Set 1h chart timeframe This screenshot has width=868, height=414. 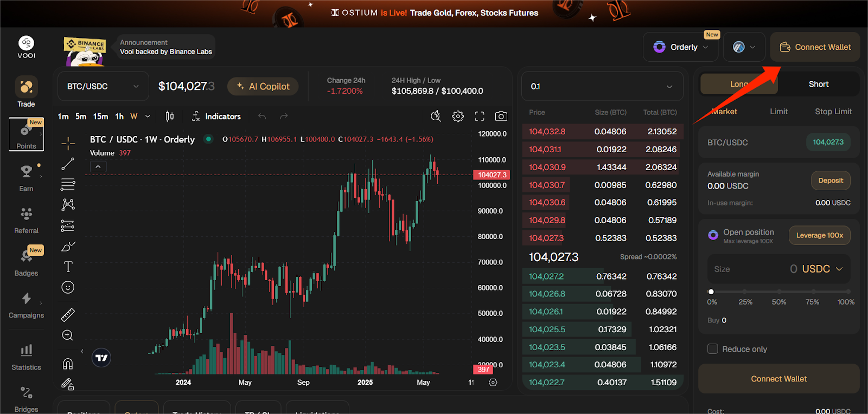click(x=119, y=116)
